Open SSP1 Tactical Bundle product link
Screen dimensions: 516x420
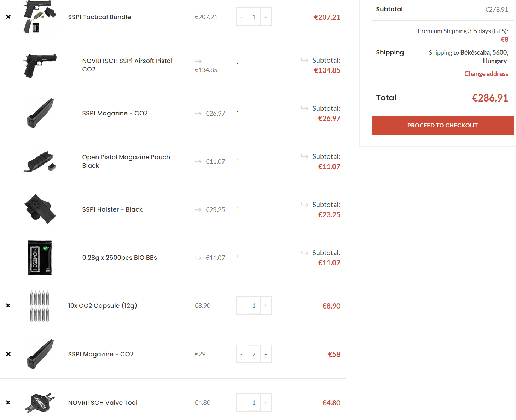pyautogui.click(x=99, y=17)
